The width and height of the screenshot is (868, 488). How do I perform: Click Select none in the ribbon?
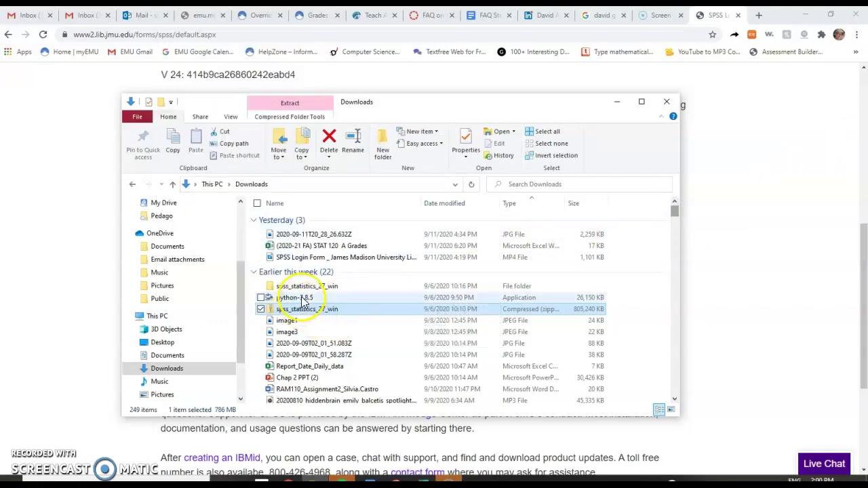point(547,144)
